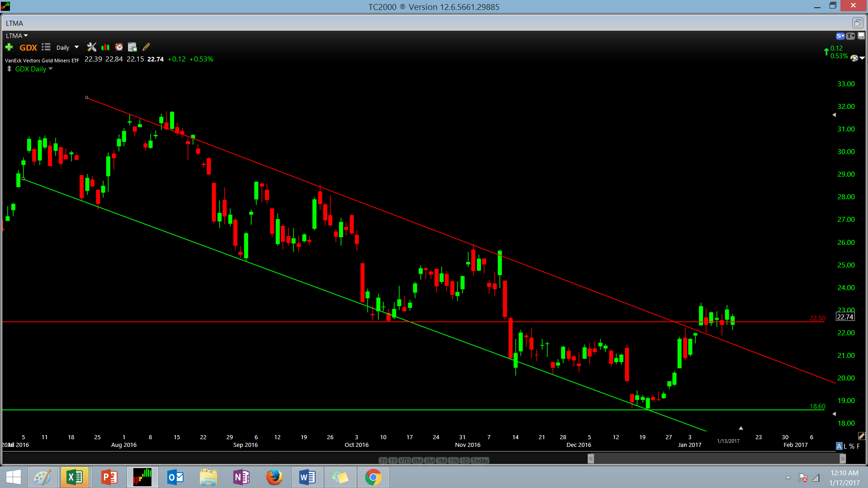
Task: Click the candlestick plot style icon
Action: [x=105, y=47]
